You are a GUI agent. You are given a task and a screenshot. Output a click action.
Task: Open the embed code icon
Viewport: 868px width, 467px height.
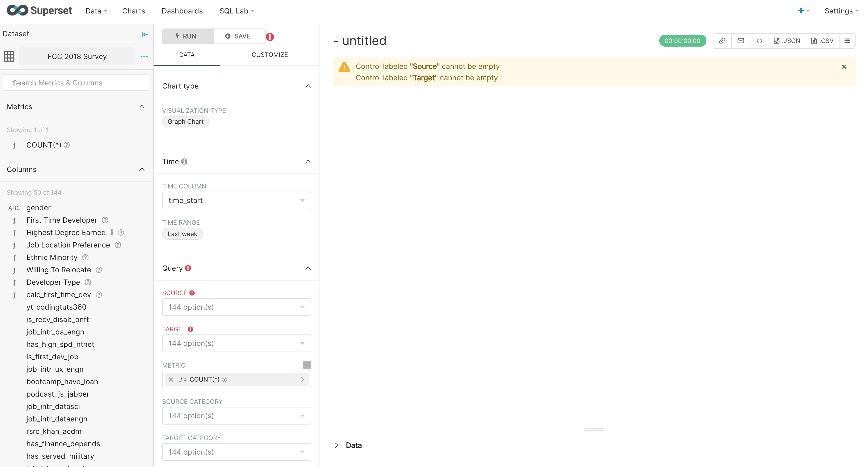coord(759,41)
